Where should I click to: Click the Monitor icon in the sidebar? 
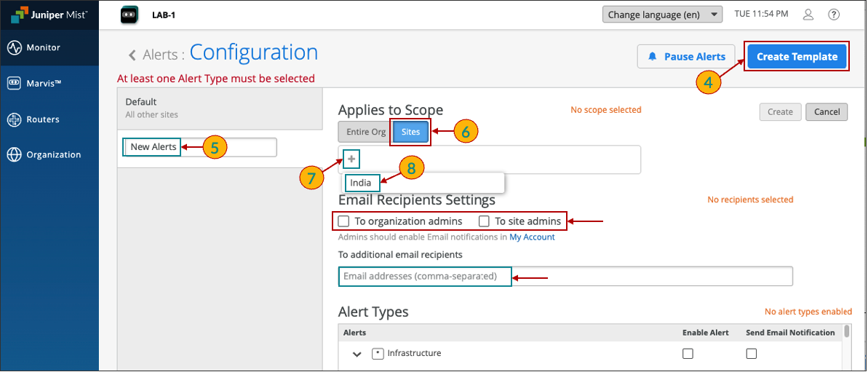pyautogui.click(x=15, y=48)
